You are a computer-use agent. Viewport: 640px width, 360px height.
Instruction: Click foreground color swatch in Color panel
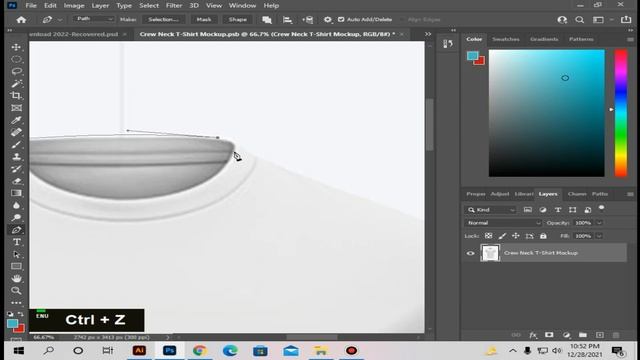tap(473, 56)
